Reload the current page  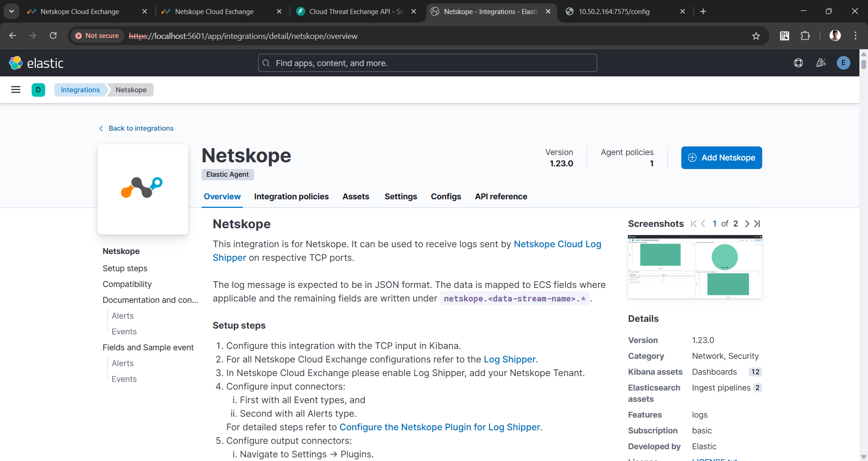53,36
